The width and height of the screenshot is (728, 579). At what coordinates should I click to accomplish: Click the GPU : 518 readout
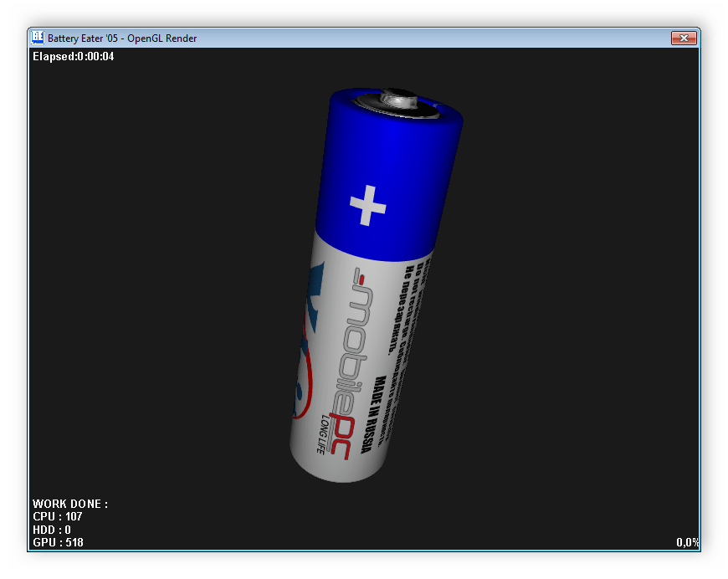coord(58,542)
